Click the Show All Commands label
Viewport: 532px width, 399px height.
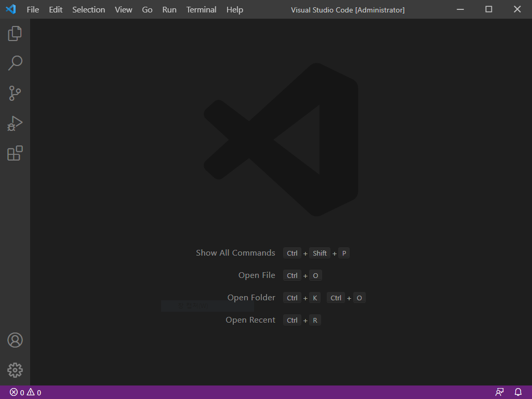pos(235,253)
